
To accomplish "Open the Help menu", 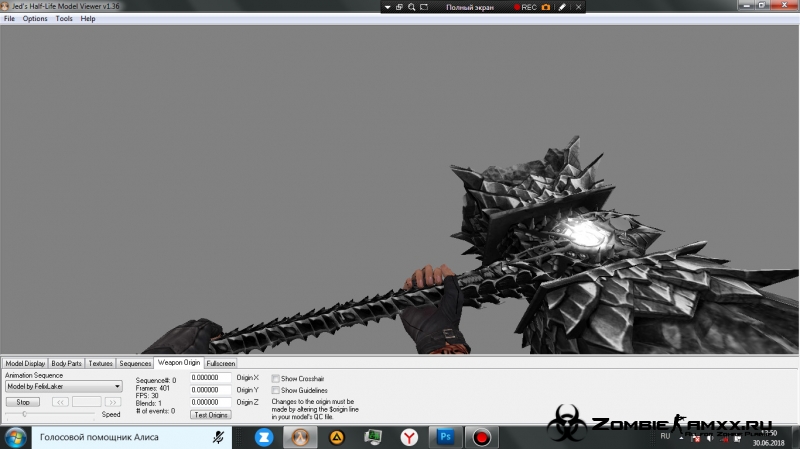I will click(x=88, y=18).
